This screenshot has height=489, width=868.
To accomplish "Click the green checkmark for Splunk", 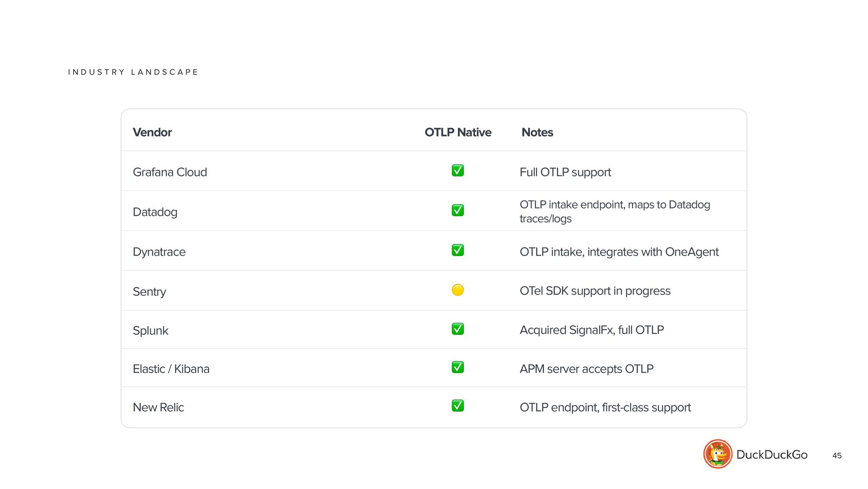I will pos(458,329).
